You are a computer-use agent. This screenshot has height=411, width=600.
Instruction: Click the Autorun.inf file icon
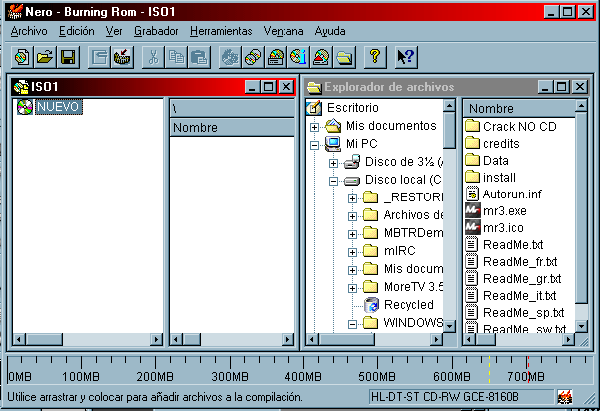(x=473, y=194)
